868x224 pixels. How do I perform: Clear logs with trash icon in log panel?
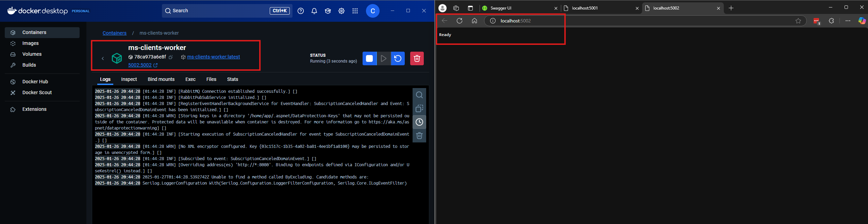click(419, 136)
